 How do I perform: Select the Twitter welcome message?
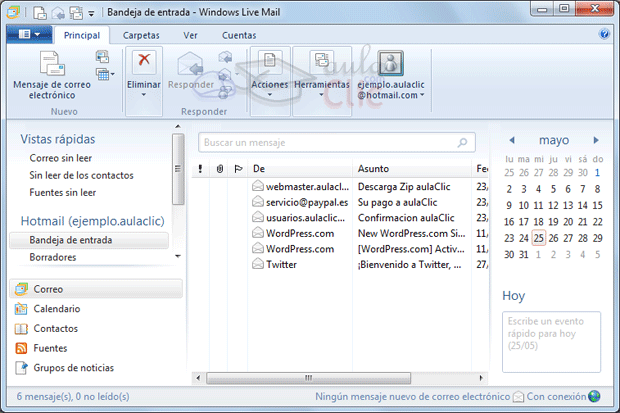point(340,264)
